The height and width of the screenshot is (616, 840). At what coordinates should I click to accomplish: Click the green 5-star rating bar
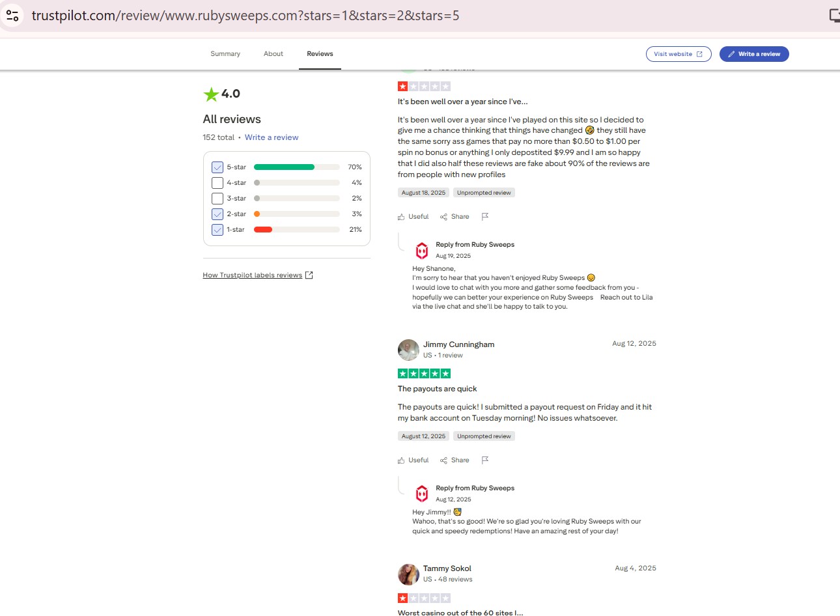[284, 167]
